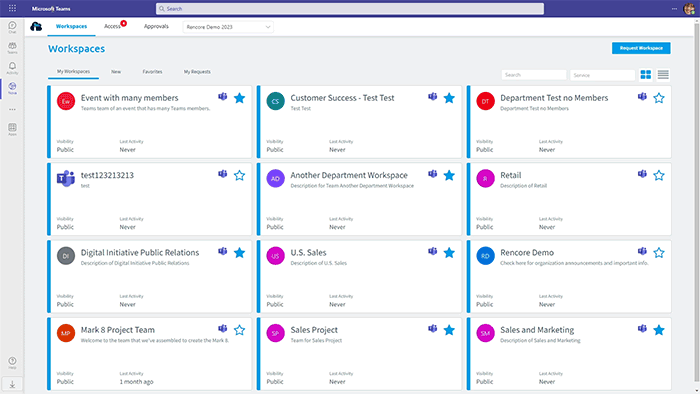This screenshot has width=700, height=394.
Task: Open the Apps icon in sidebar
Action: tap(12, 129)
